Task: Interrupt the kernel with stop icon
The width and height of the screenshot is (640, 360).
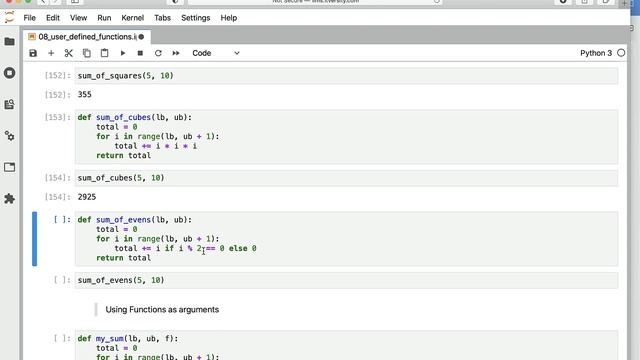Action: [x=140, y=53]
